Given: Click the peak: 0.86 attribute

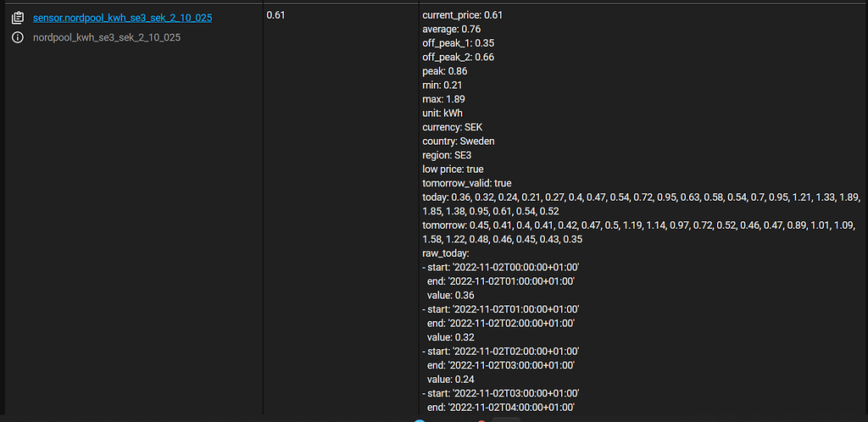Looking at the screenshot, I should (x=444, y=71).
